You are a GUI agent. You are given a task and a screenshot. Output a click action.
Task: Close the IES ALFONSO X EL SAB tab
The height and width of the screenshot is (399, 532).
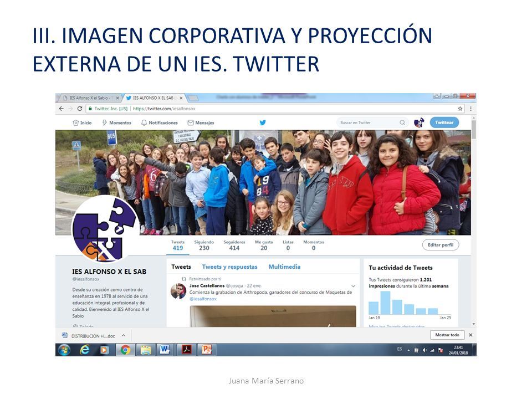(x=181, y=98)
